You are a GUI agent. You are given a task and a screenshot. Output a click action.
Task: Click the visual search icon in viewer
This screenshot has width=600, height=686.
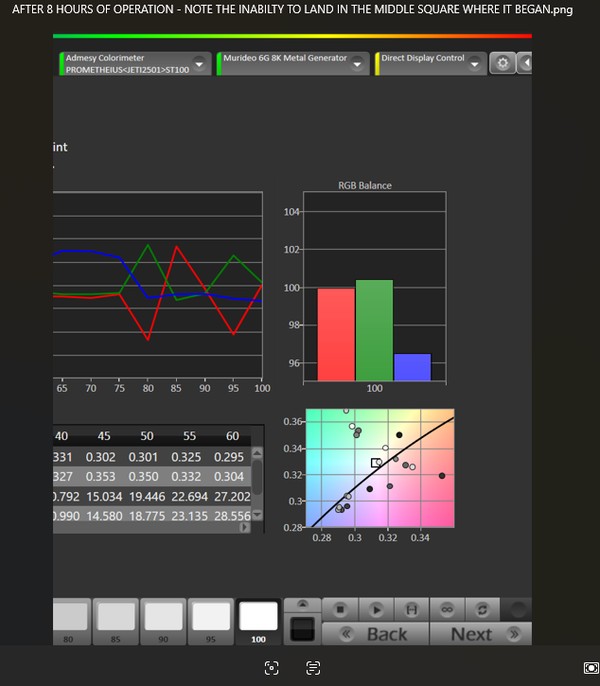(x=272, y=668)
